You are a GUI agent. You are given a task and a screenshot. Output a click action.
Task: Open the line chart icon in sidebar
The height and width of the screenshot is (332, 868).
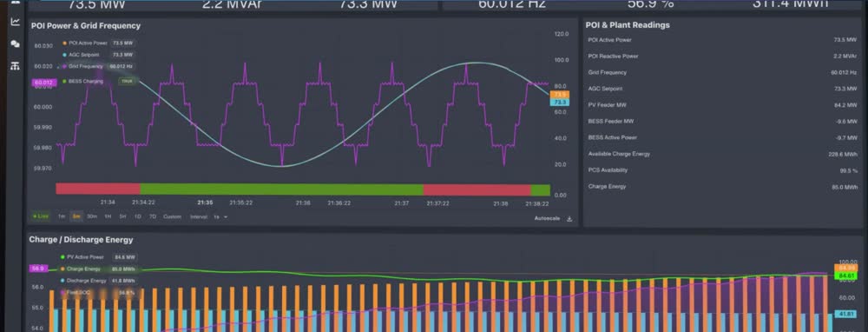click(15, 22)
